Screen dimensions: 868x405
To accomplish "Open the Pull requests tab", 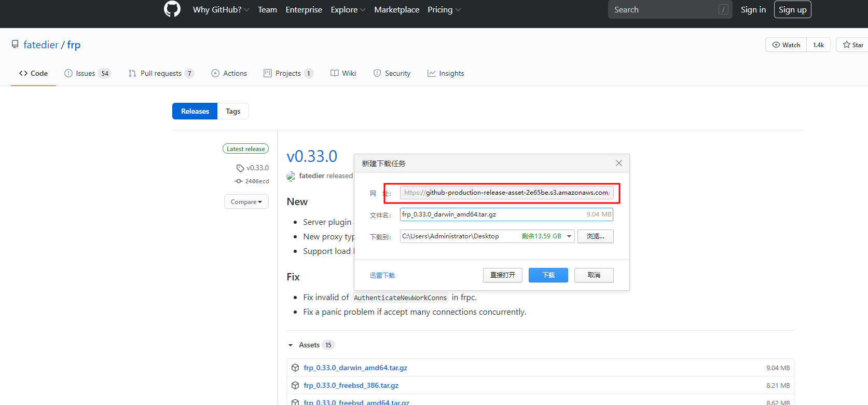I will [161, 73].
